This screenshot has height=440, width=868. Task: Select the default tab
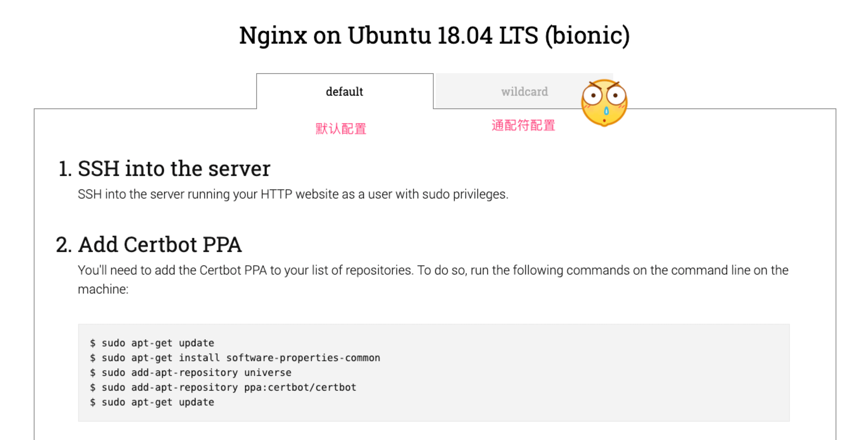[x=344, y=92]
